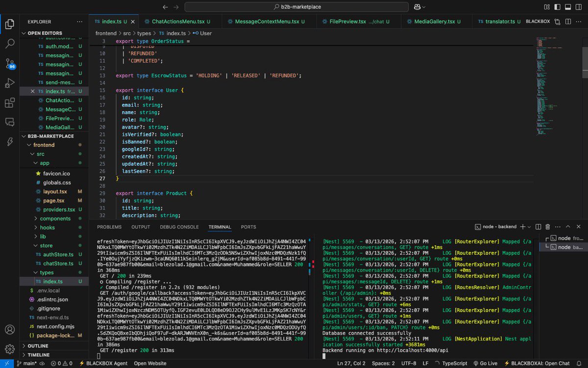The width and height of the screenshot is (588, 368).
Task: Open the new terminal profile dropdown arrow
Action: click(529, 227)
